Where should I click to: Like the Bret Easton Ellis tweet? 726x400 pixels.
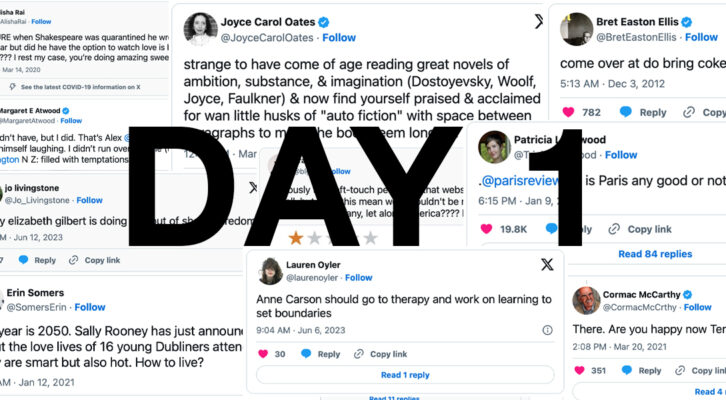[x=568, y=112]
